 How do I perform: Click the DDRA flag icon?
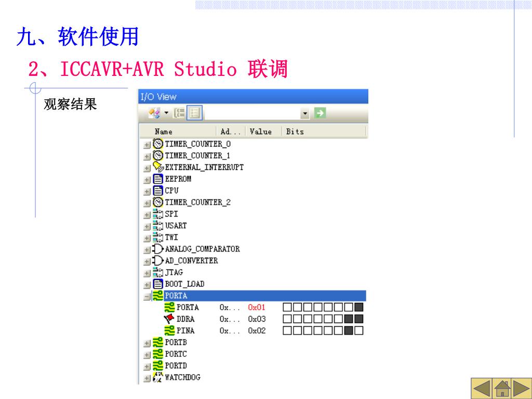[x=169, y=319]
